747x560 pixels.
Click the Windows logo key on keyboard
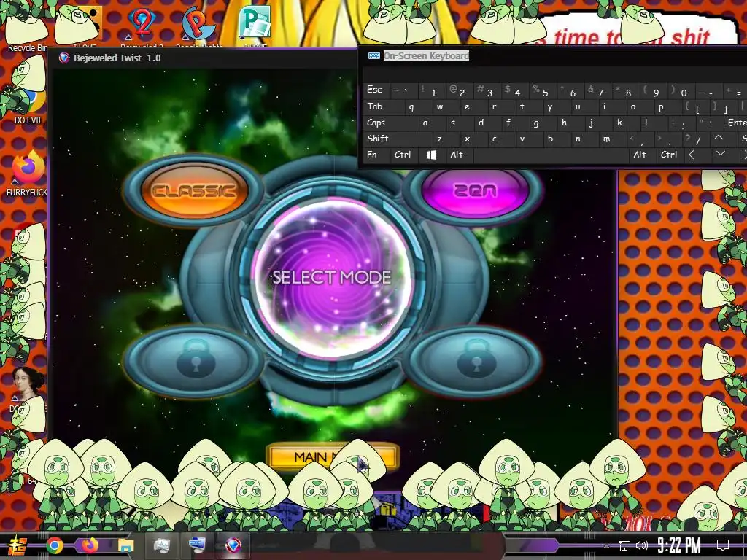pos(431,155)
